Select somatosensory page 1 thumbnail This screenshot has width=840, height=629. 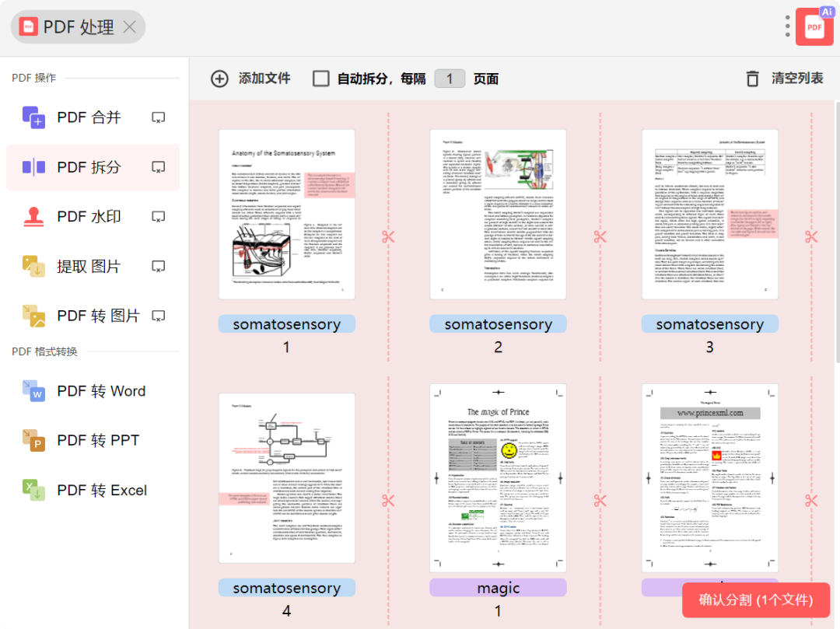pos(287,214)
